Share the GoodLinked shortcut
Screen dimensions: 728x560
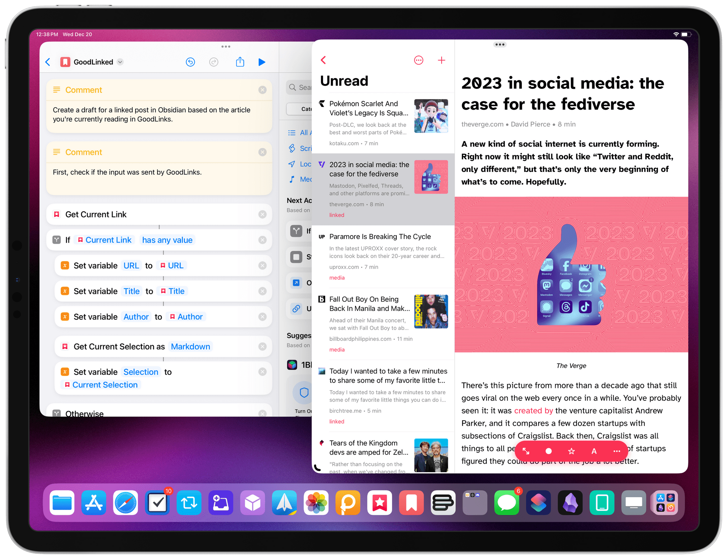[240, 62]
